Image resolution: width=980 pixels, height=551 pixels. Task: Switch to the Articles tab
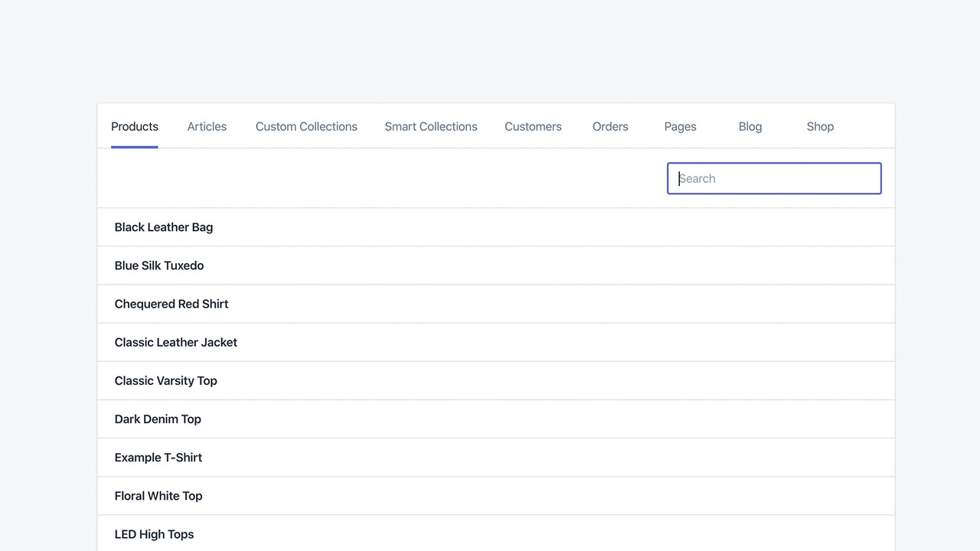(x=207, y=126)
